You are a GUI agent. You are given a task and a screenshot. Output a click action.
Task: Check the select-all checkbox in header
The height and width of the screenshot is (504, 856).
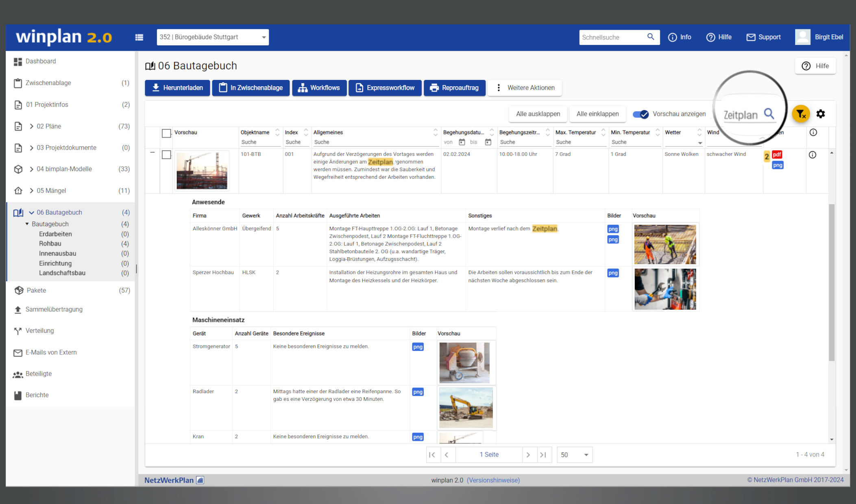point(166,133)
